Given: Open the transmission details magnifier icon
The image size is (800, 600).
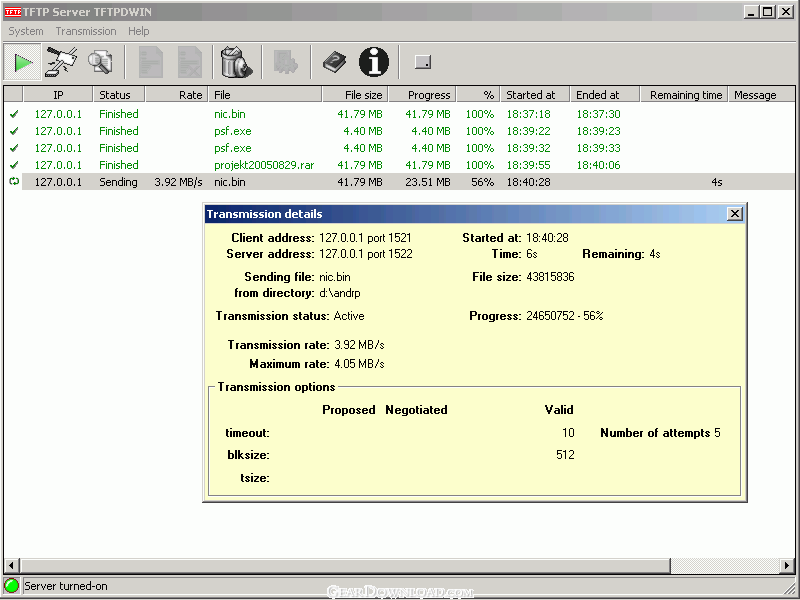Looking at the screenshot, I should (100, 62).
